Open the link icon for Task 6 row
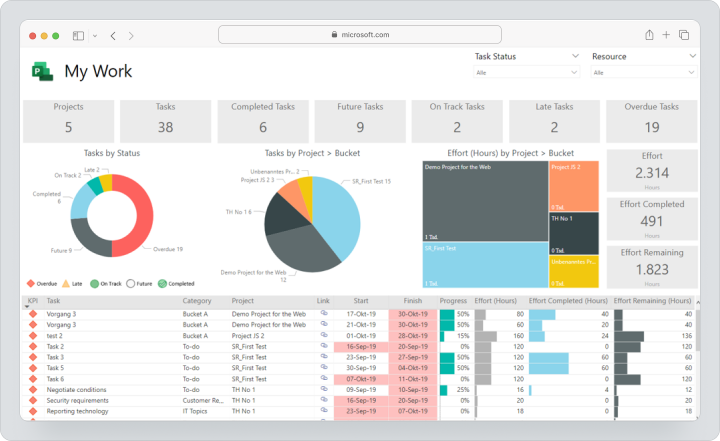 click(x=324, y=379)
